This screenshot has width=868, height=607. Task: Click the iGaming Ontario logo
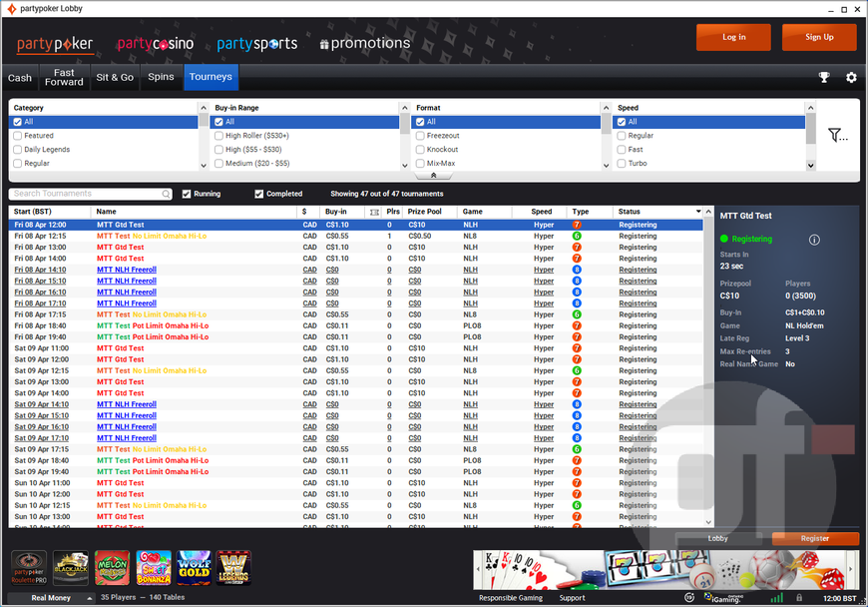(722, 598)
